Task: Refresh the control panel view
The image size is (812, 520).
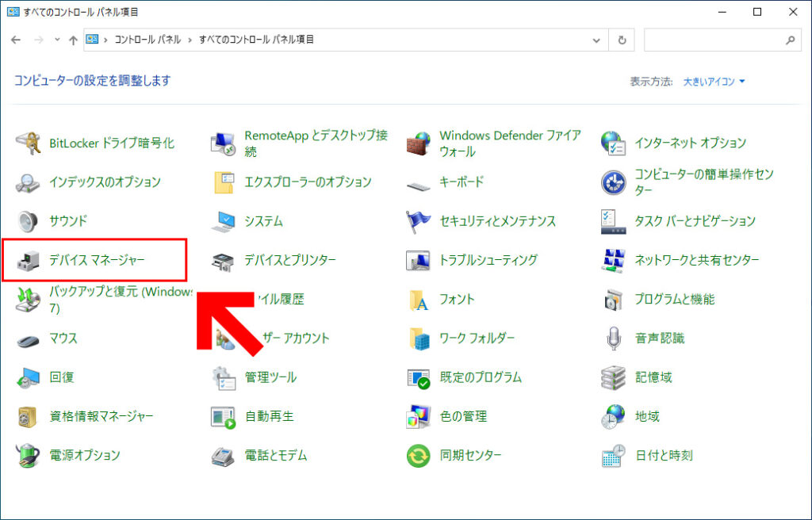Action: click(622, 40)
